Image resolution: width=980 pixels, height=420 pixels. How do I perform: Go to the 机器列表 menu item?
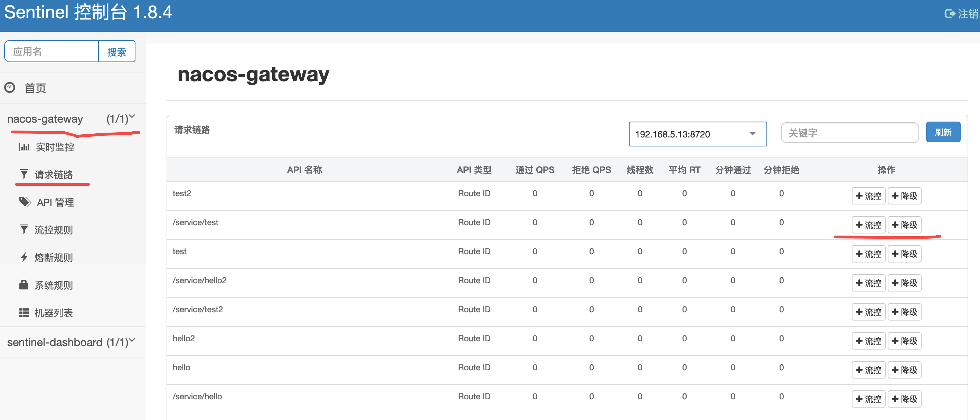[x=53, y=313]
